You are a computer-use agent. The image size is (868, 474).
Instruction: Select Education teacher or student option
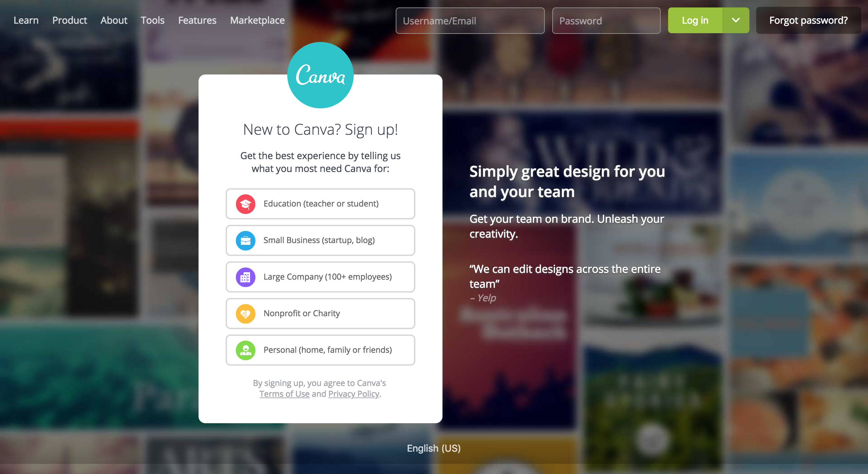319,203
